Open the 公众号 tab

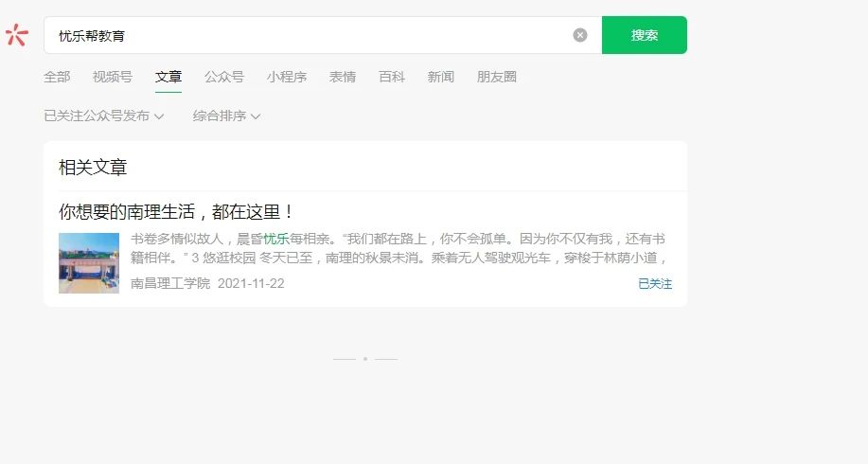tap(224, 77)
